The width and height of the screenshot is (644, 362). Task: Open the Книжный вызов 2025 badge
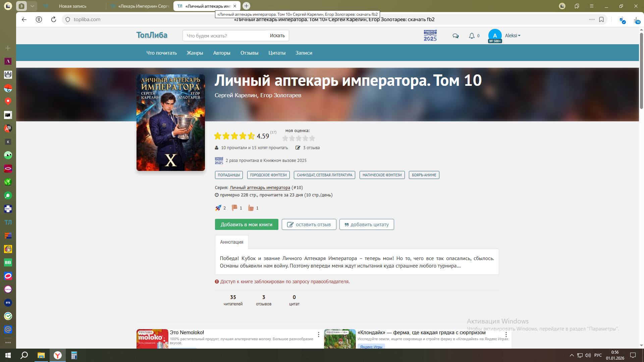pyautogui.click(x=430, y=36)
